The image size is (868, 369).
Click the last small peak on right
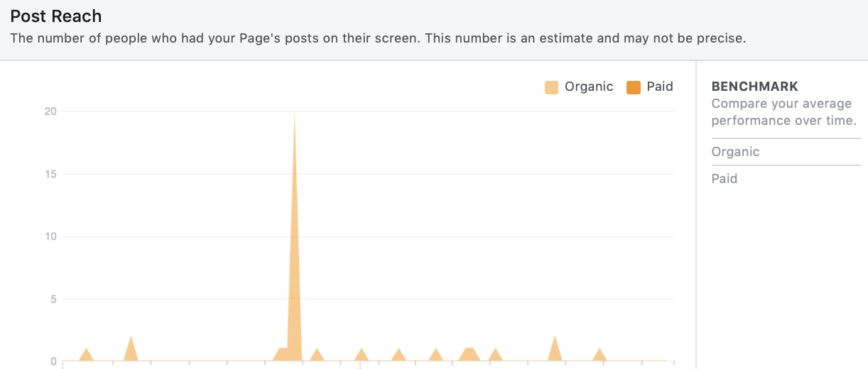click(600, 351)
